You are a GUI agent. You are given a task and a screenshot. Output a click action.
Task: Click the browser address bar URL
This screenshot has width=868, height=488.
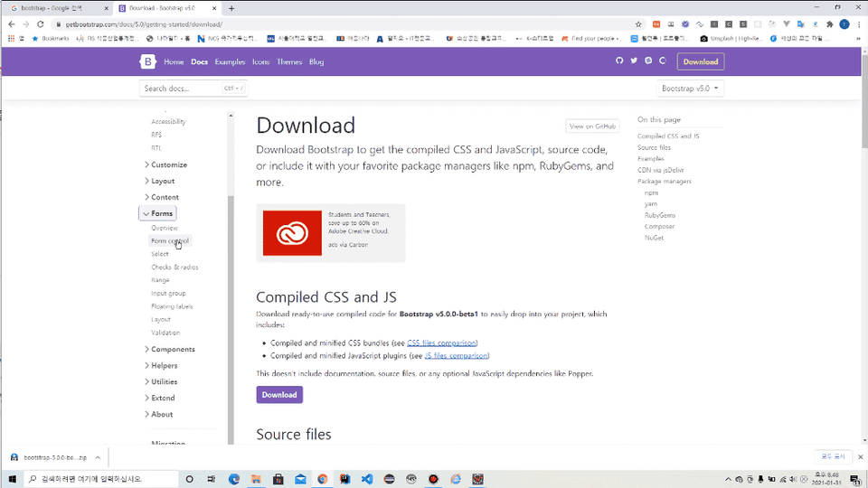[x=144, y=24]
